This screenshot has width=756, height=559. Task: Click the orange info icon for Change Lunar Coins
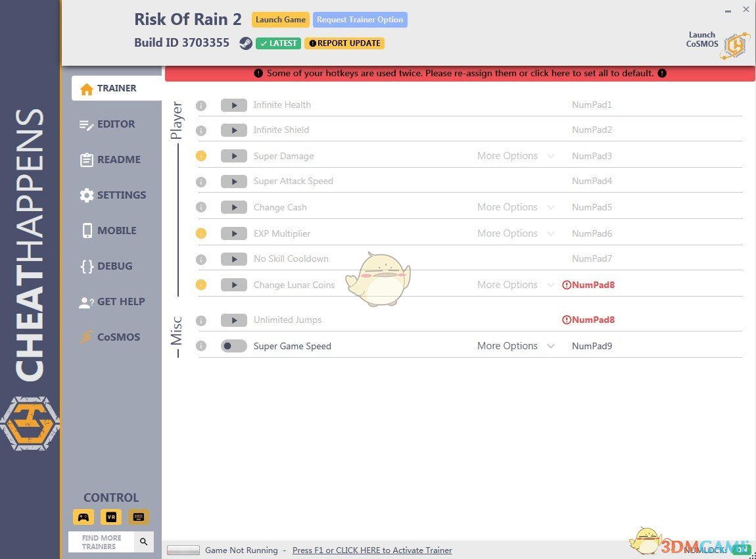tap(201, 285)
